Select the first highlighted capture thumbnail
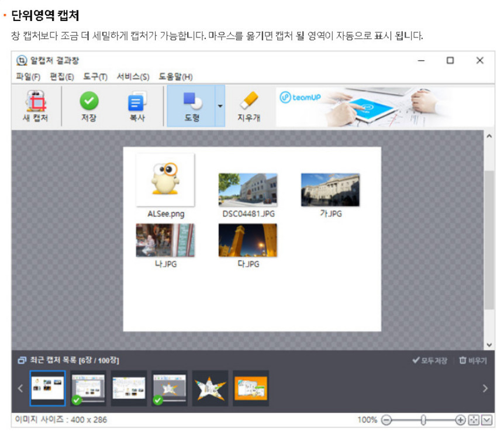This screenshot has width=504, height=438. tap(47, 388)
